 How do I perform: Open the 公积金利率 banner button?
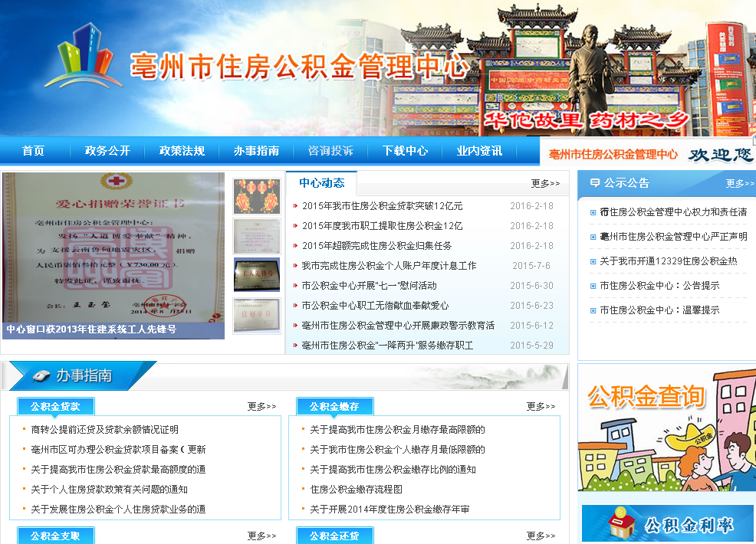pyautogui.click(x=669, y=524)
